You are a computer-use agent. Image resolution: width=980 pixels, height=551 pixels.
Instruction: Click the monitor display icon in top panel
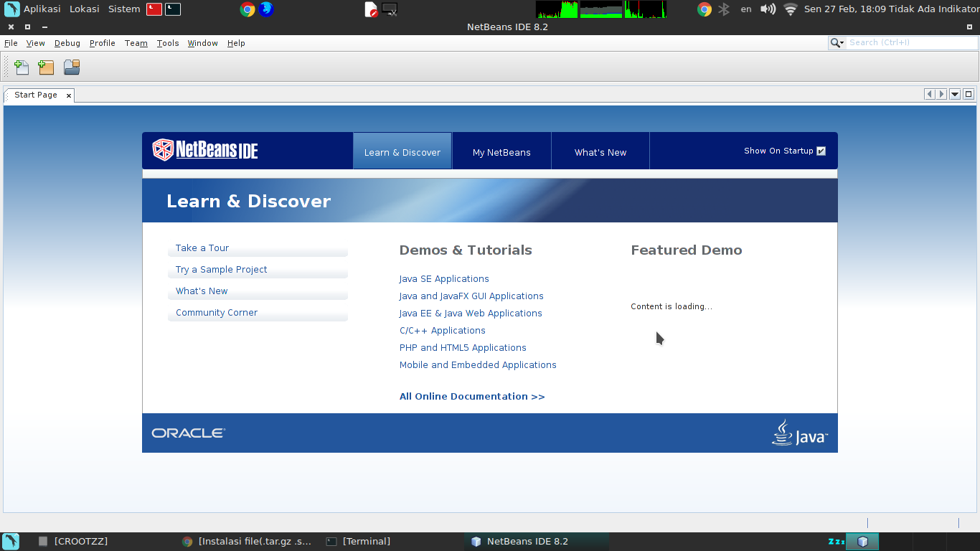390,9
